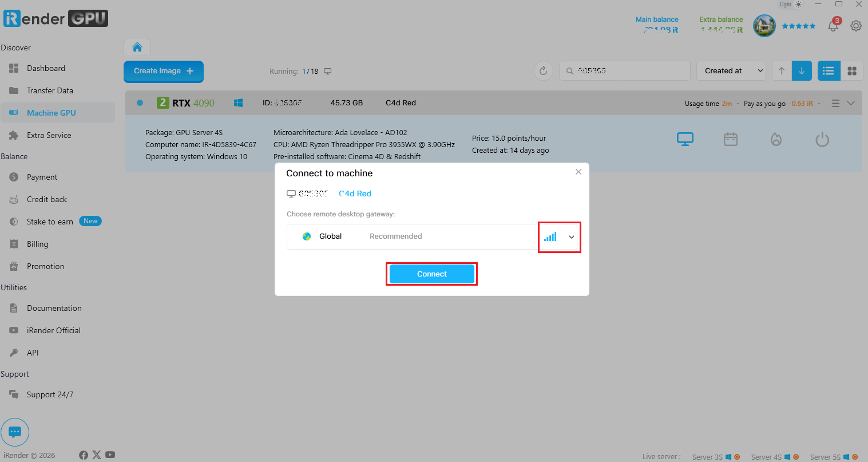Click the five-star rating
The width and height of the screenshot is (868, 462).
tap(799, 26)
